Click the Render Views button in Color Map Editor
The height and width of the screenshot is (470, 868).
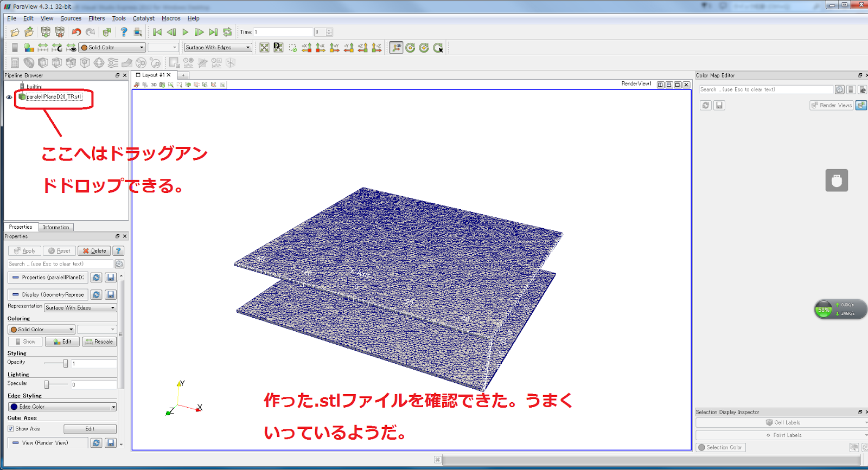[x=832, y=105]
